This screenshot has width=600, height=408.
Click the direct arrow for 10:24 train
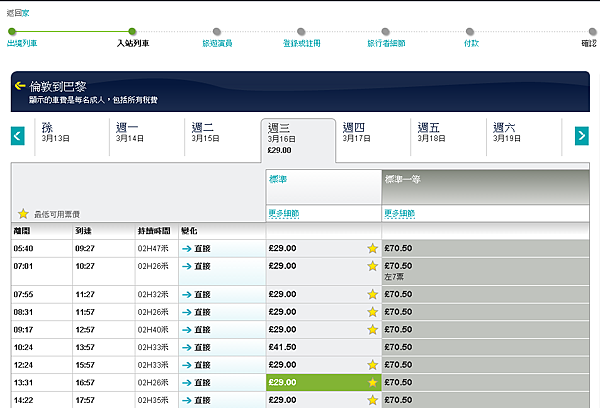(x=187, y=348)
